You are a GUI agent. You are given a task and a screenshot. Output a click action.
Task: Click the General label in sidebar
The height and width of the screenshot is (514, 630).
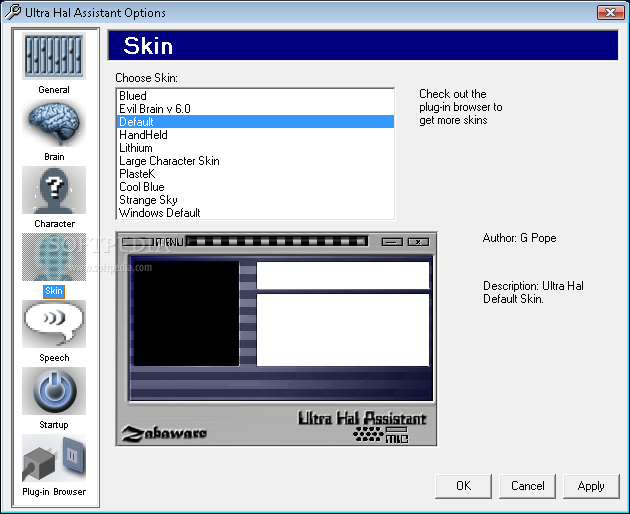pos(54,90)
